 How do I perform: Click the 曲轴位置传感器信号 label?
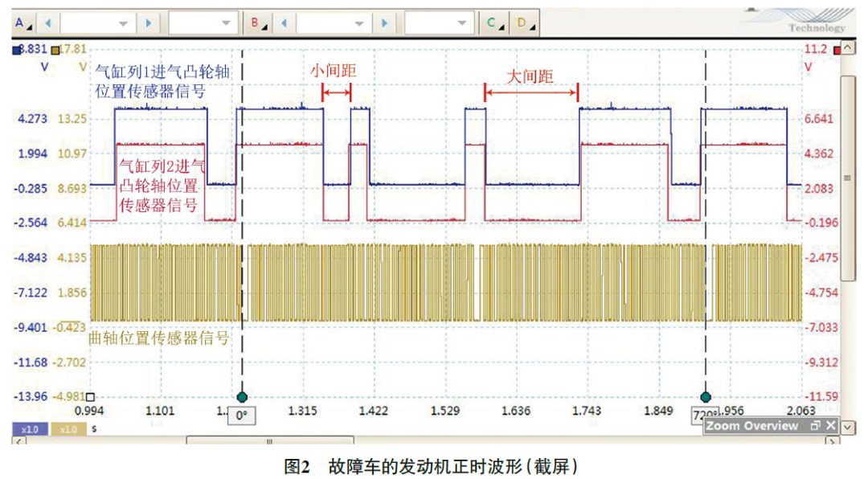click(x=159, y=338)
